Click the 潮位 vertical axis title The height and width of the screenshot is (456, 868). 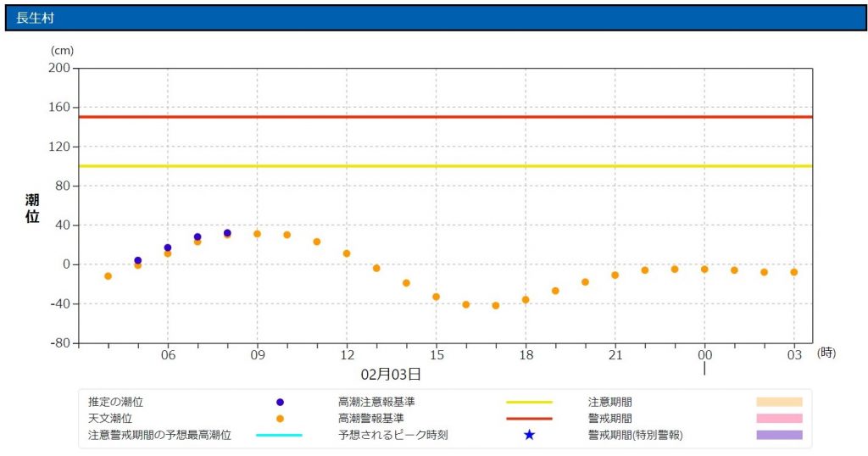point(32,208)
